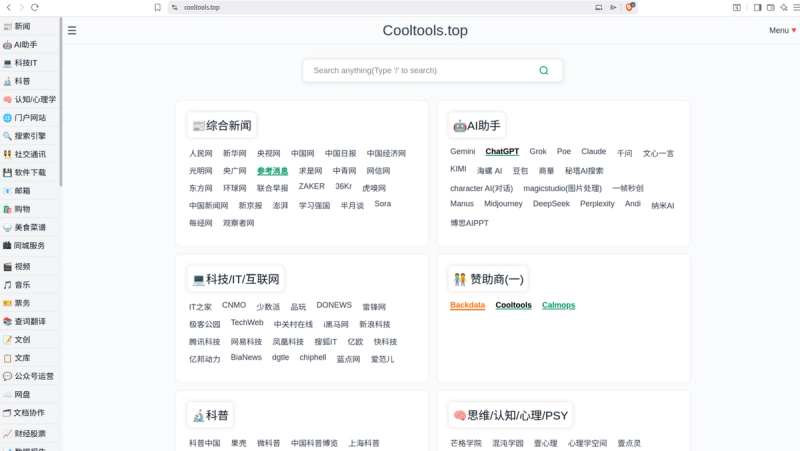This screenshot has width=800, height=451.
Task: Expand the Menu dropdown at top right
Action: pos(783,31)
